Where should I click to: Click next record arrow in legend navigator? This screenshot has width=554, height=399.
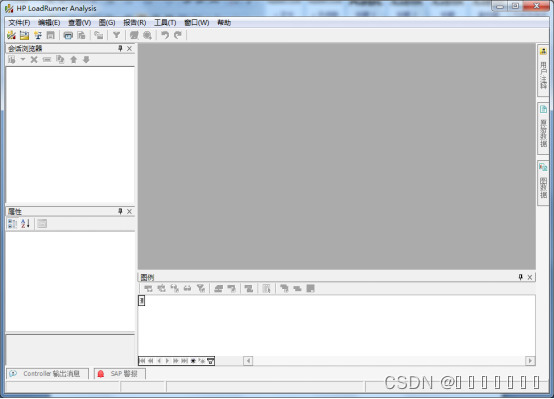[x=167, y=361]
